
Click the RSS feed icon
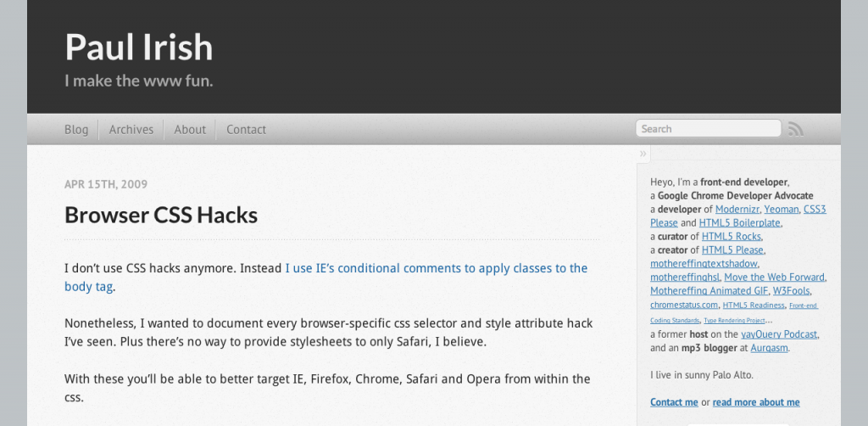pyautogui.click(x=796, y=129)
